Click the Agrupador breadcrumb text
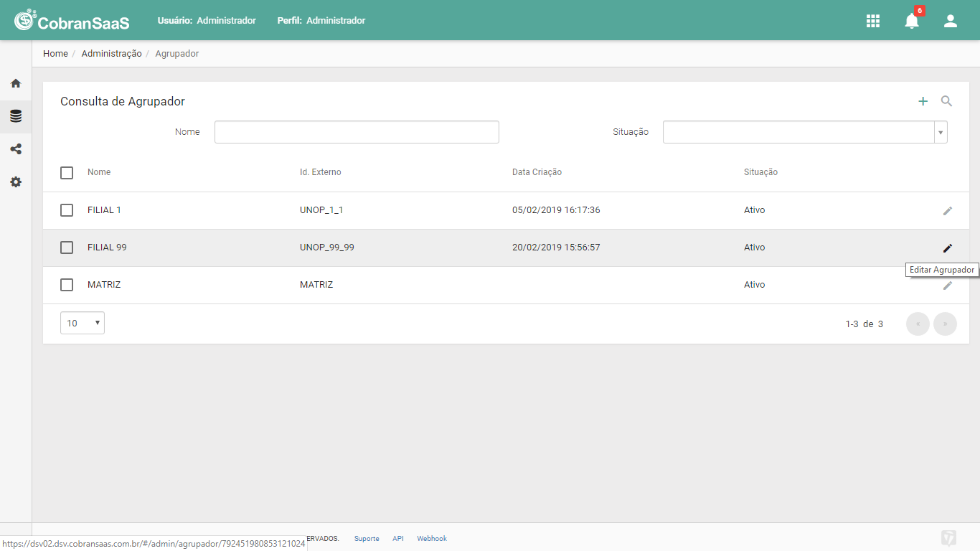Image resolution: width=980 pixels, height=551 pixels. [x=177, y=54]
